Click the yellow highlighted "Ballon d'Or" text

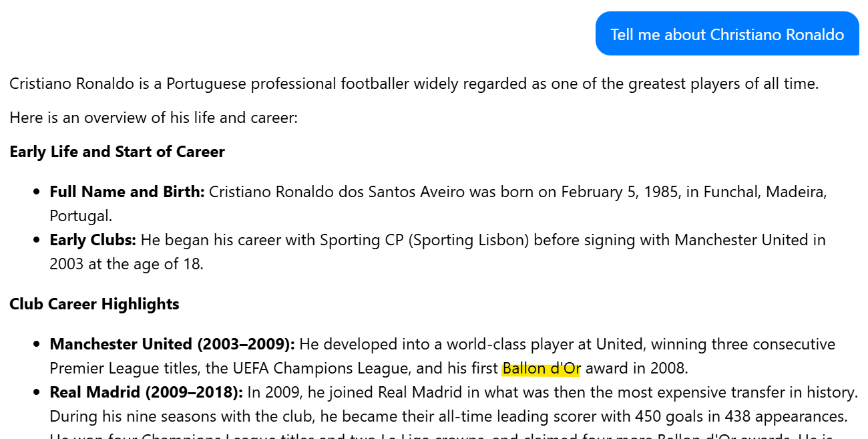point(541,368)
